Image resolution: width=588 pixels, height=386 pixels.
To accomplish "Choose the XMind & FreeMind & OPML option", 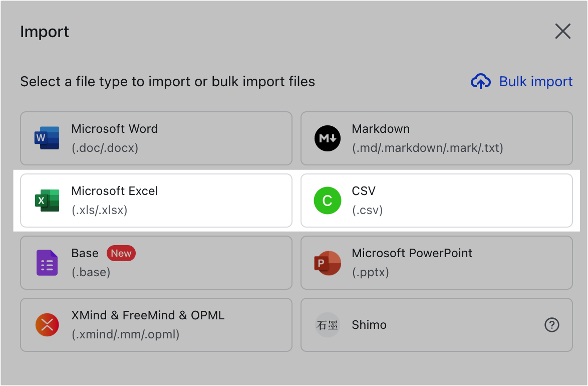I will 156,325.
